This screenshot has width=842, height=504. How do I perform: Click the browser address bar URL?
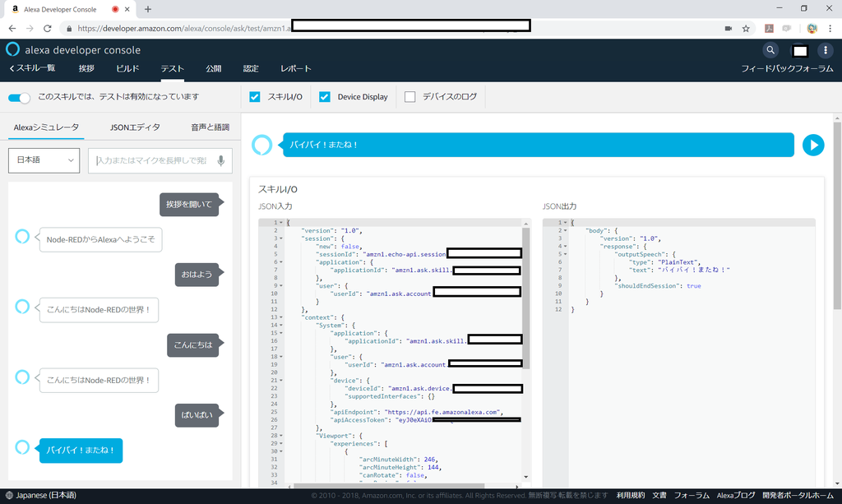pyautogui.click(x=183, y=29)
